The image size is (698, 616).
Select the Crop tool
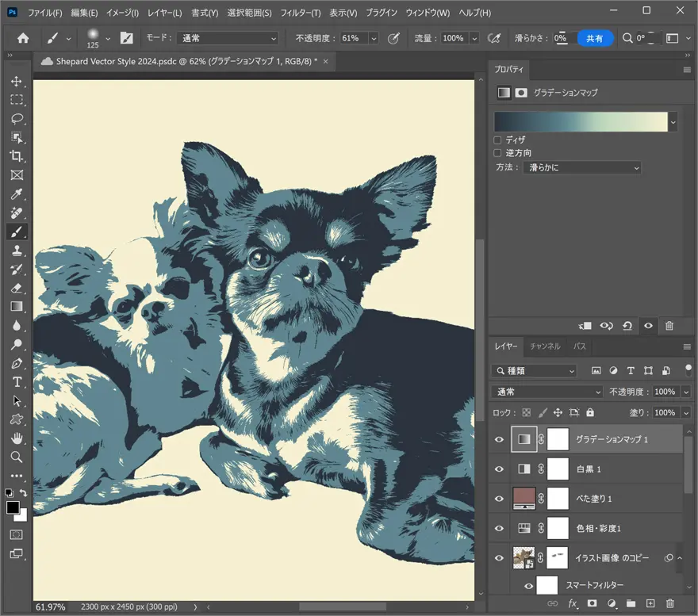pyautogui.click(x=17, y=156)
